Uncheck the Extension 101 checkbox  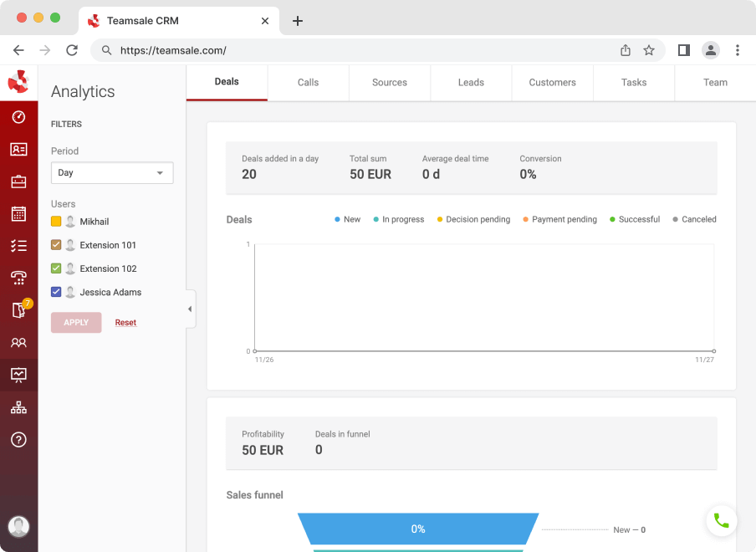tap(56, 245)
